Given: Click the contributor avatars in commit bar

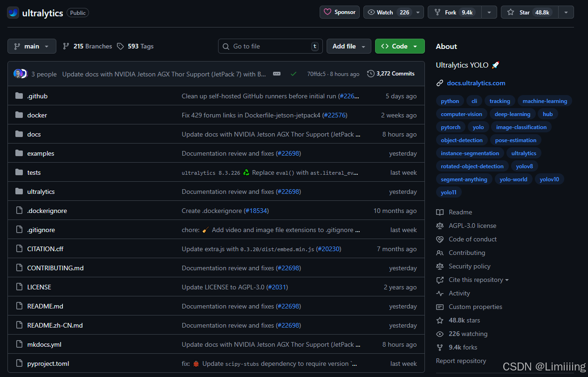Looking at the screenshot, I should coord(20,74).
